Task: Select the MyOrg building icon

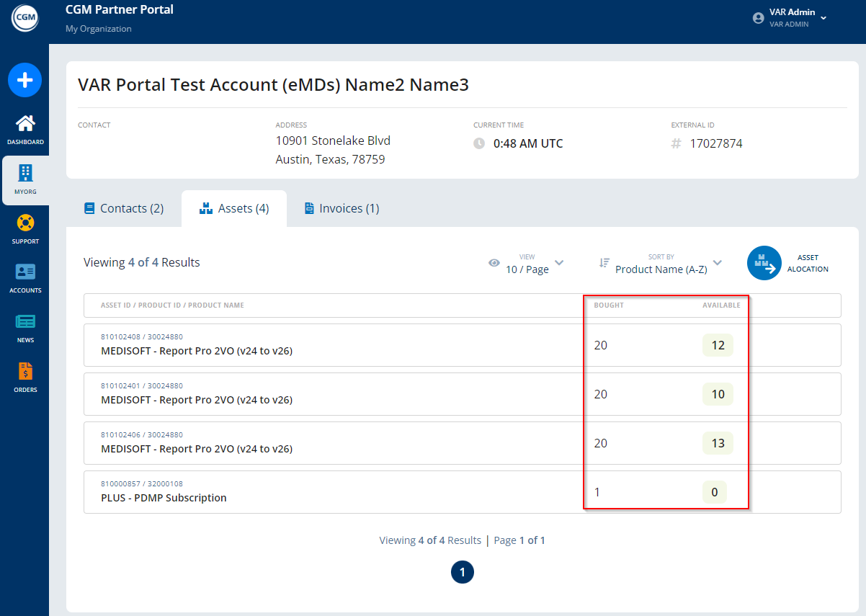Action: pos(25,173)
